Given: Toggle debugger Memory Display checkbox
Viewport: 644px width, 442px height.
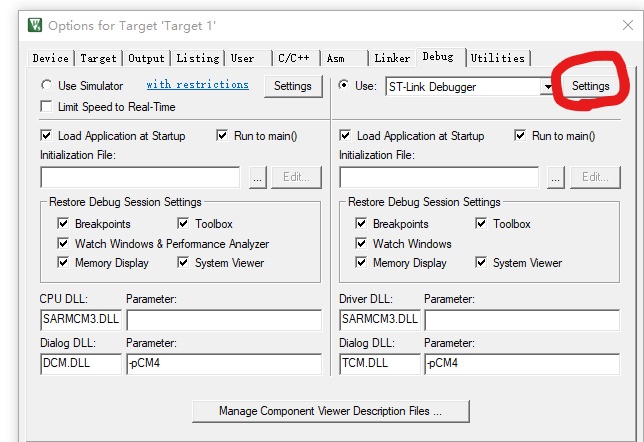Looking at the screenshot, I should tap(361, 262).
